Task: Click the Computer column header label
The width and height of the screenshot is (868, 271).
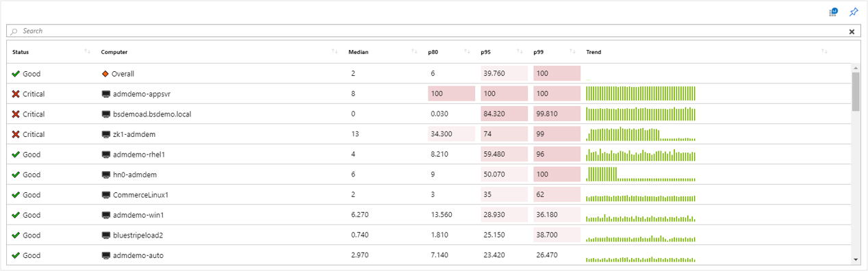Action: (114, 52)
